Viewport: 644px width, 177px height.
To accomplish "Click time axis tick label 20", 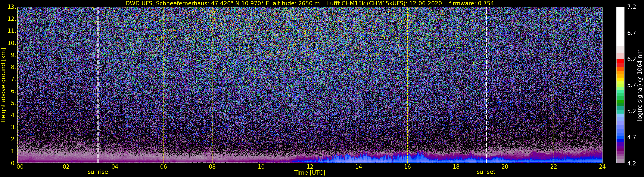I will [x=505, y=167].
